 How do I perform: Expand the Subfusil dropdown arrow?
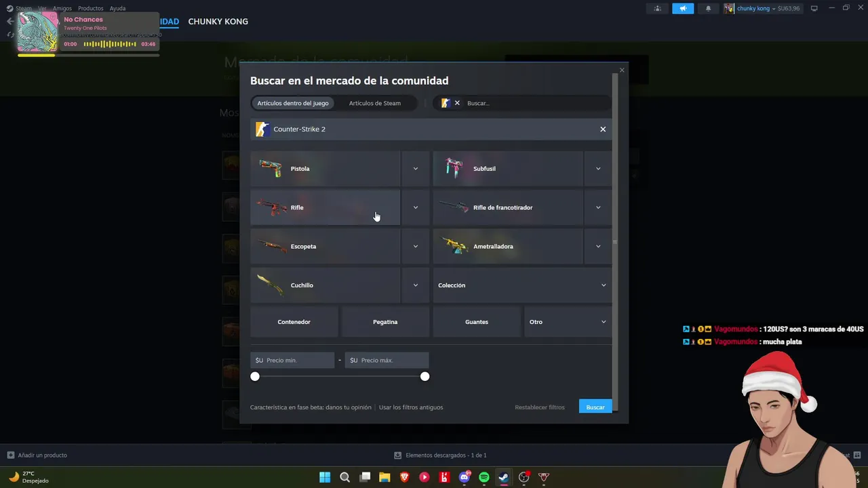tap(598, 169)
